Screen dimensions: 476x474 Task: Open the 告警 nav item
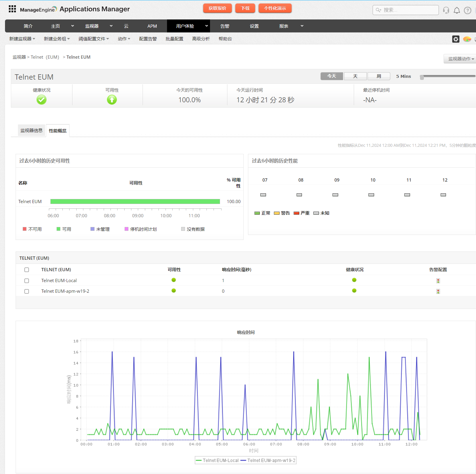225,26
